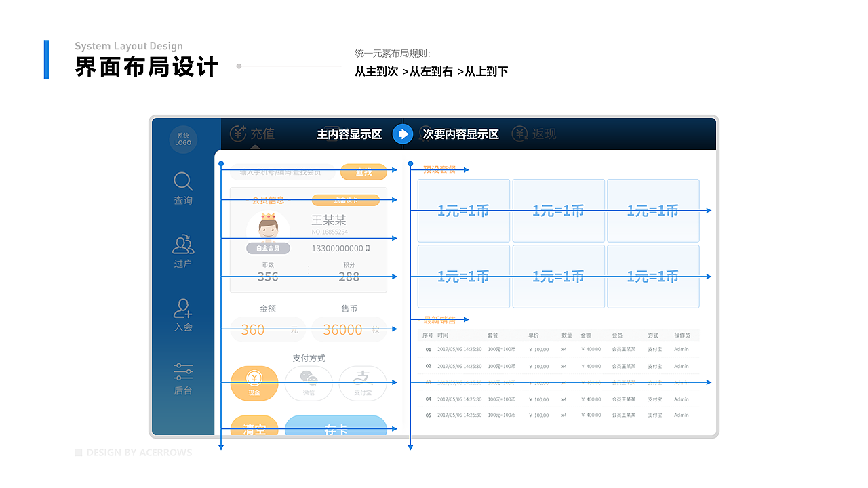This screenshot has height=488, width=868.
Task: Open the 后台 backend settings icon
Action: pos(182,378)
